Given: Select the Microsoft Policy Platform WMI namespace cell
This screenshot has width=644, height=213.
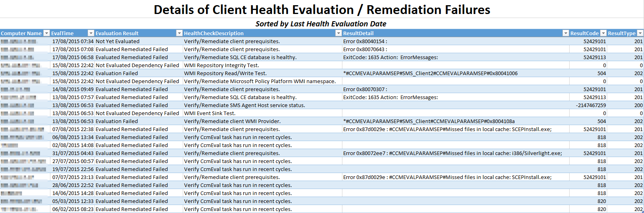Looking at the screenshot, I should coord(260,81).
